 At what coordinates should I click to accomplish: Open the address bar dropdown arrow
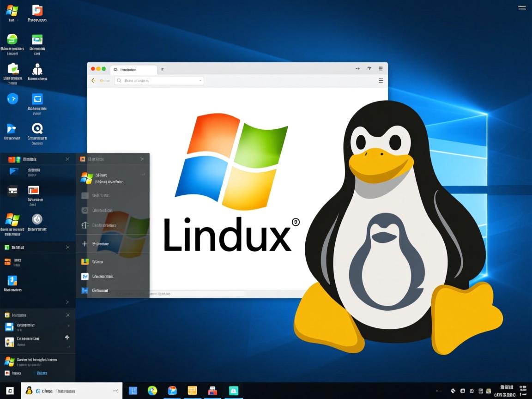coord(200,80)
